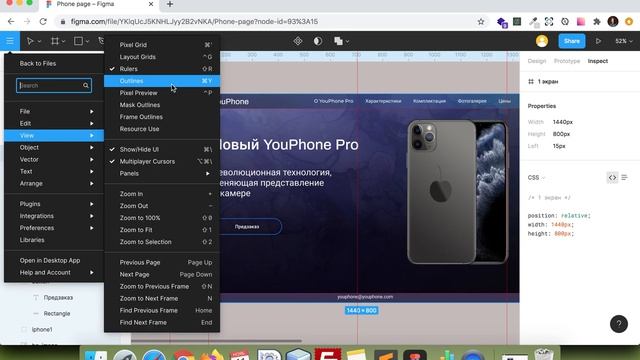The width and height of the screenshot is (640, 360).
Task: Open the Trash in the dock
Action: [544, 354]
